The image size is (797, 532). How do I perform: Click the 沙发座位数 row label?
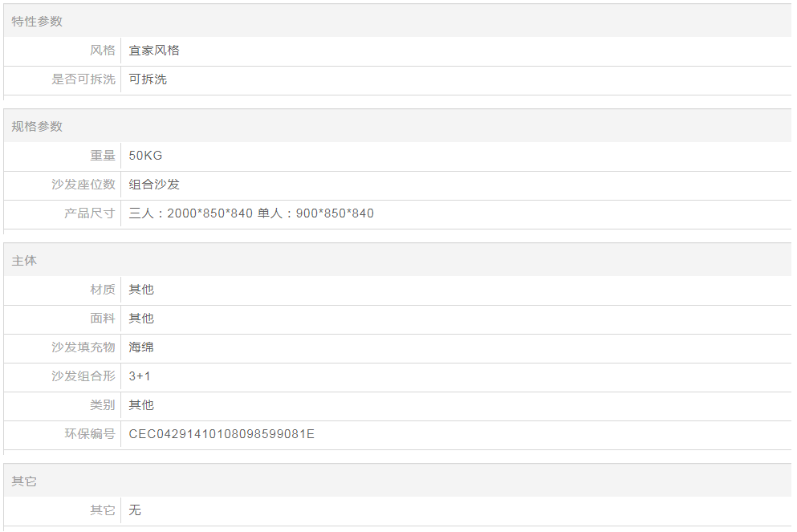point(83,185)
